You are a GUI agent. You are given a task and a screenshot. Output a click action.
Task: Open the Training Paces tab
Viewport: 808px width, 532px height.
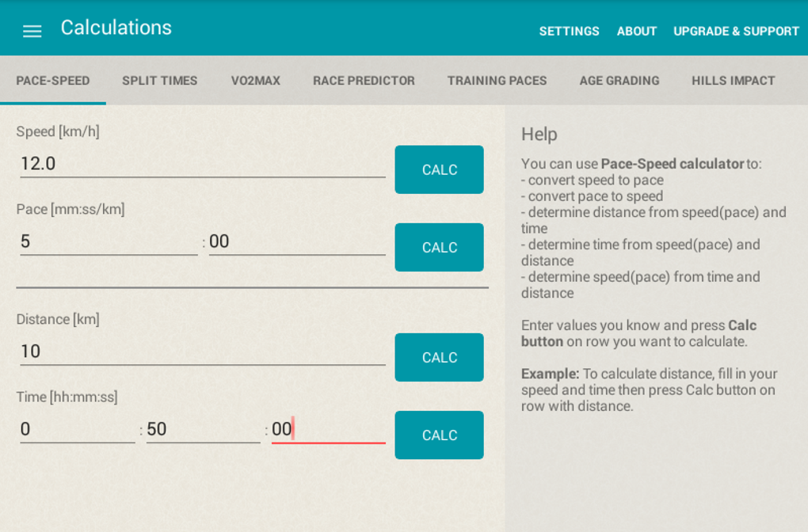(497, 81)
